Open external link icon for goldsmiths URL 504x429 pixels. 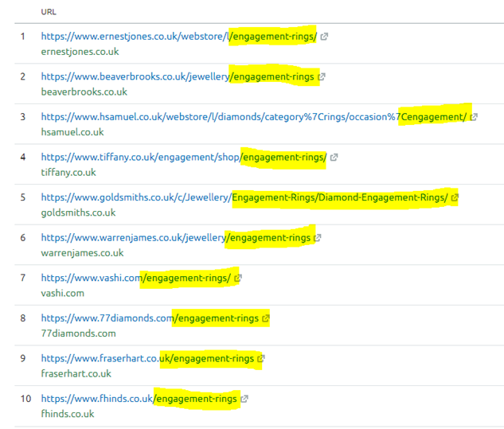click(x=455, y=197)
